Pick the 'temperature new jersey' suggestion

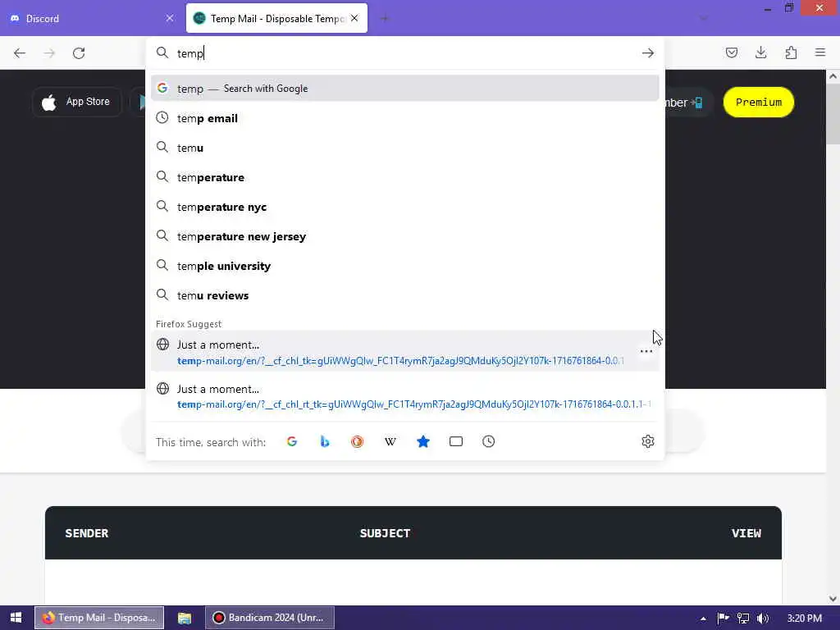point(405,236)
